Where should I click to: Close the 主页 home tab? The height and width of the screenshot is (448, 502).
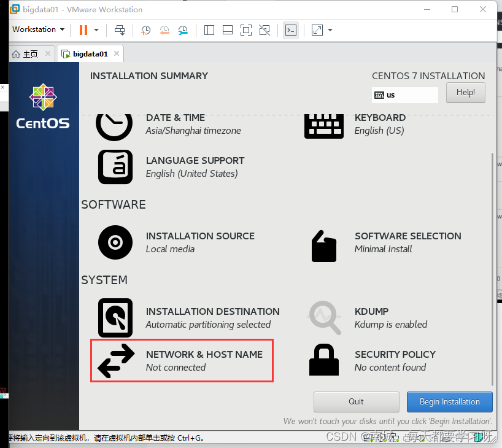(x=48, y=53)
